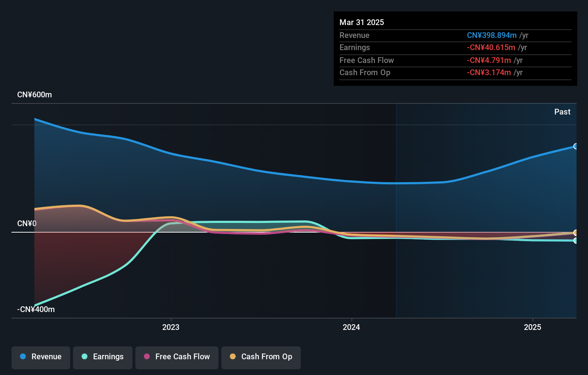This screenshot has height=375, width=588.
Task: Click the 2023 x-axis label
Action: (x=171, y=327)
